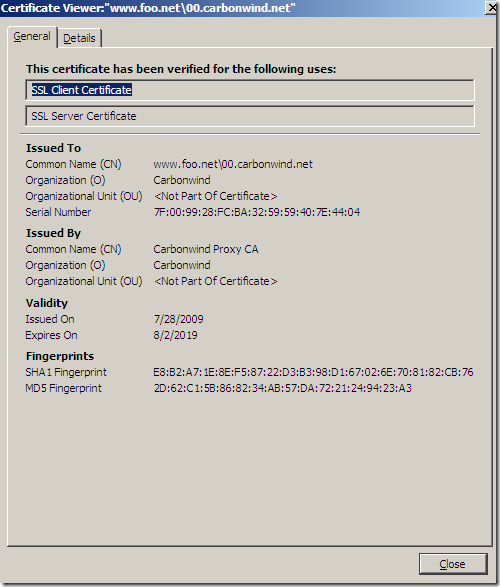Image resolution: width=500 pixels, height=587 pixels.
Task: Click the serial number 7F:00:99:28 value
Action: [257, 212]
